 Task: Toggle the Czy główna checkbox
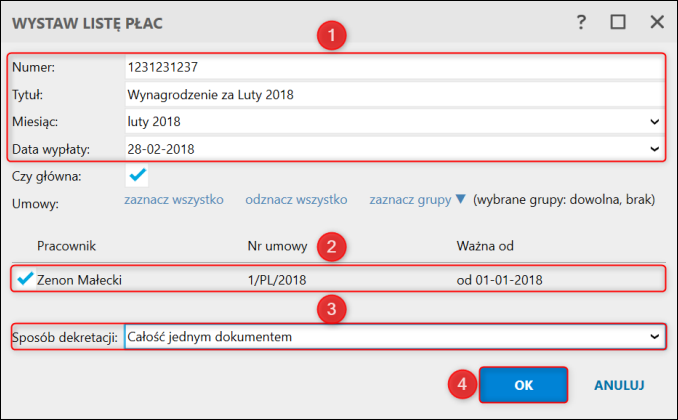(x=138, y=176)
